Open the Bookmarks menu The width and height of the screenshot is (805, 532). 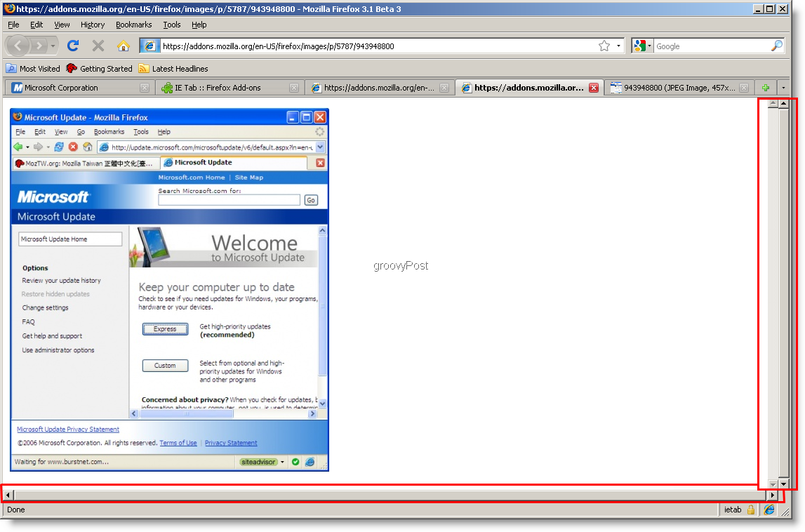tap(133, 25)
